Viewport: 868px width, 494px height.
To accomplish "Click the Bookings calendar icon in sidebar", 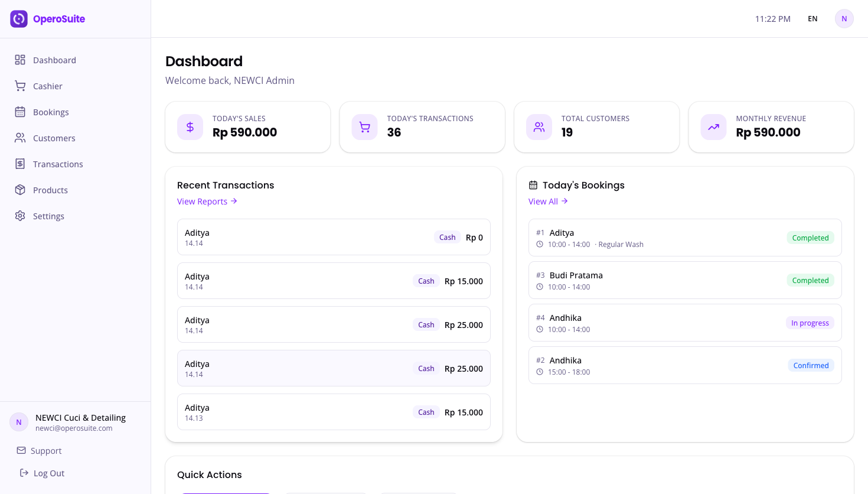I will [x=19, y=112].
